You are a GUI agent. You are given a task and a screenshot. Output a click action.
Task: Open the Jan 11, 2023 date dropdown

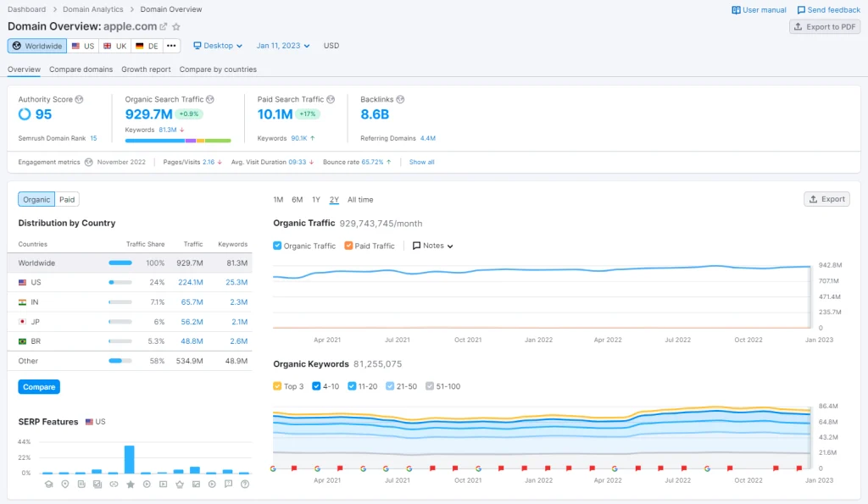click(x=283, y=46)
